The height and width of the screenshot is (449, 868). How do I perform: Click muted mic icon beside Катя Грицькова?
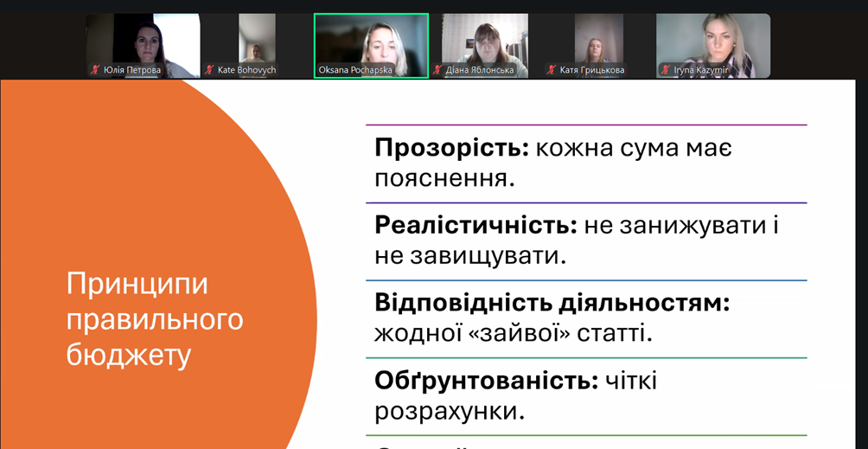[x=552, y=70]
